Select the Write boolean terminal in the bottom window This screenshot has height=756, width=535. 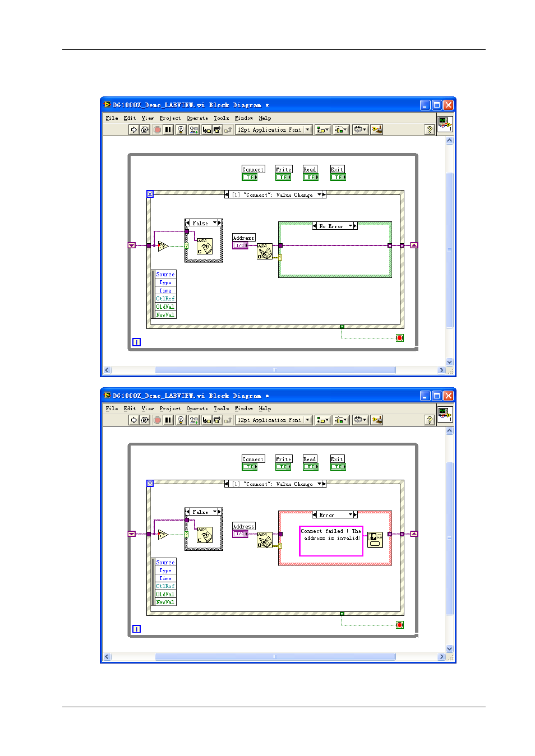click(283, 466)
